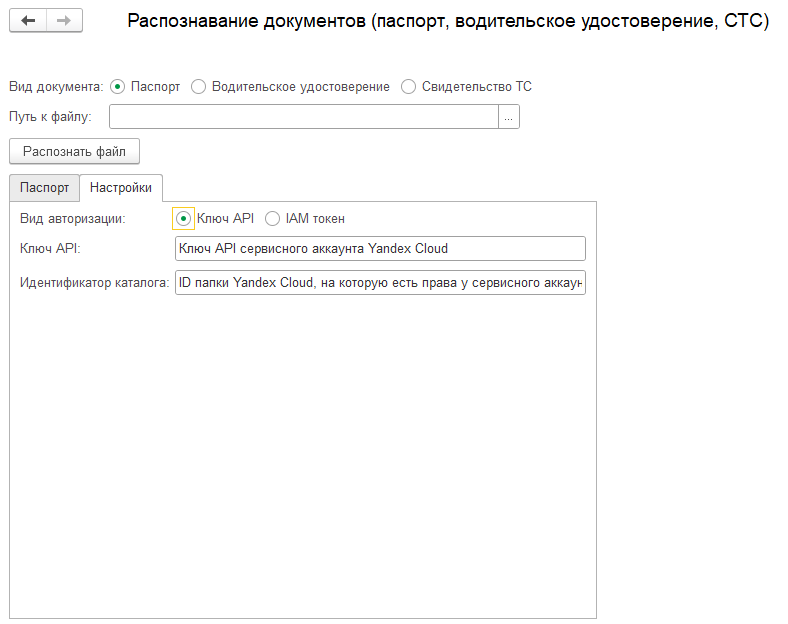Image resolution: width=788 pixels, height=624 pixels.
Task: Click the Путь к файлу label
Action: (x=50, y=117)
